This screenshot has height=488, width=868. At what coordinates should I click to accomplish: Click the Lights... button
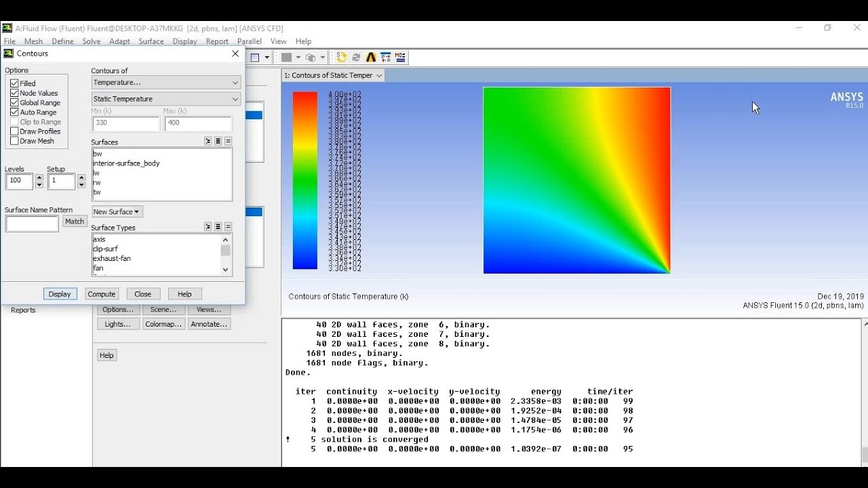118,324
